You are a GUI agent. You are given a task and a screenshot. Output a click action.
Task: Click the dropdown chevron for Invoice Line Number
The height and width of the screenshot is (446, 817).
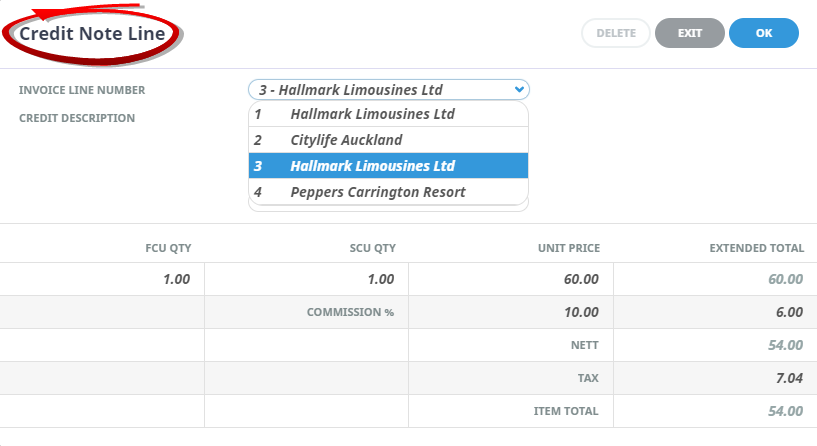pos(518,90)
